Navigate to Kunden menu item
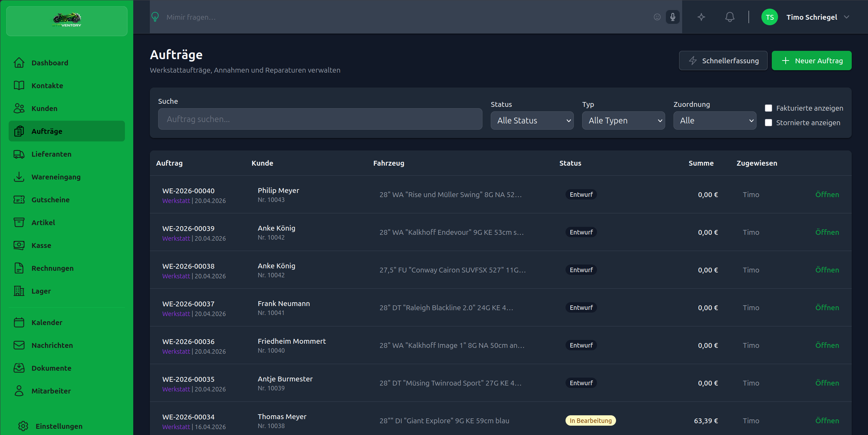The width and height of the screenshot is (868, 435). click(x=44, y=108)
